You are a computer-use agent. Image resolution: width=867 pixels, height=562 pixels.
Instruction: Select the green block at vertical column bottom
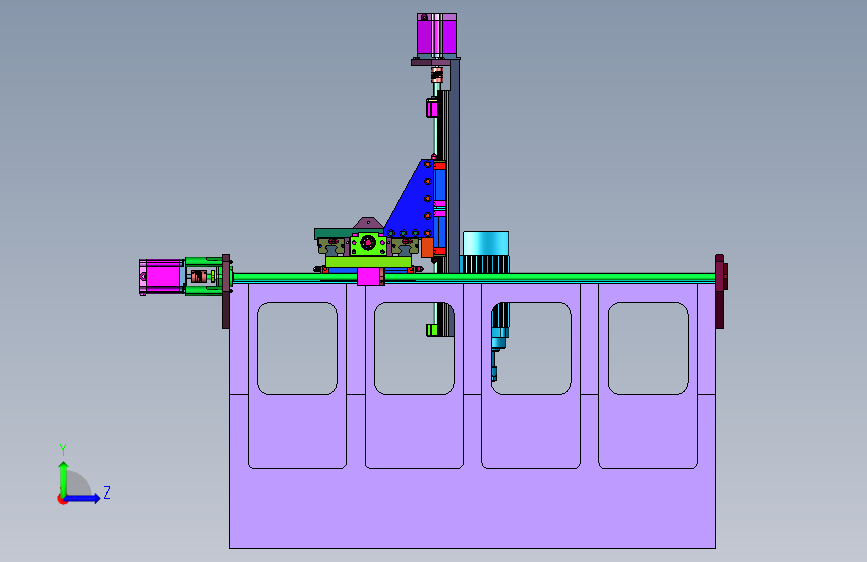(432, 330)
